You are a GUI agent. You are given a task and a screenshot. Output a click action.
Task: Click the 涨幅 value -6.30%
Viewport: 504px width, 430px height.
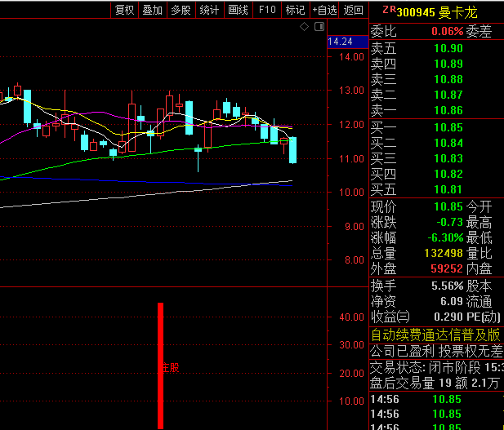pos(445,237)
